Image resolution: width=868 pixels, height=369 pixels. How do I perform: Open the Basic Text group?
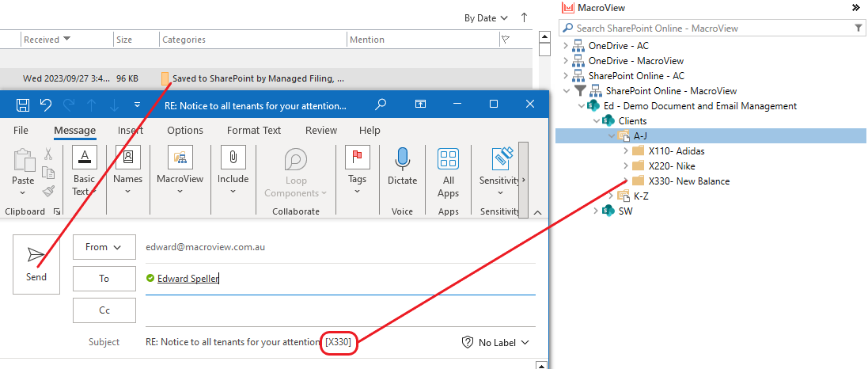84,171
